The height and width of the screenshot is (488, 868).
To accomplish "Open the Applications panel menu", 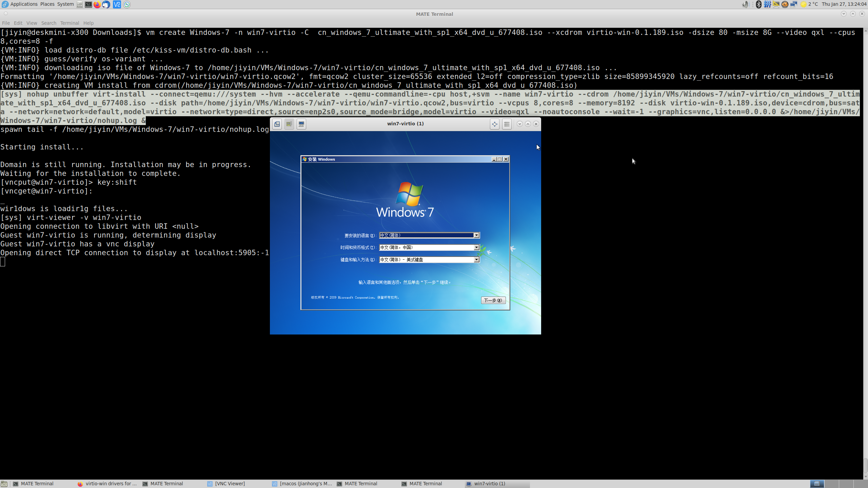I will [x=24, y=4].
